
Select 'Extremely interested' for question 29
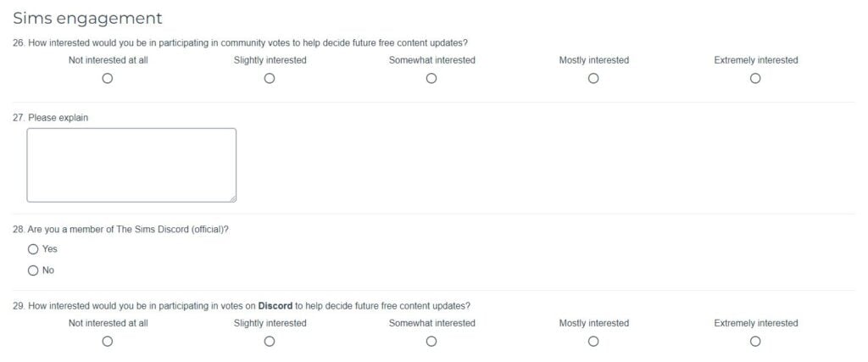tap(755, 342)
